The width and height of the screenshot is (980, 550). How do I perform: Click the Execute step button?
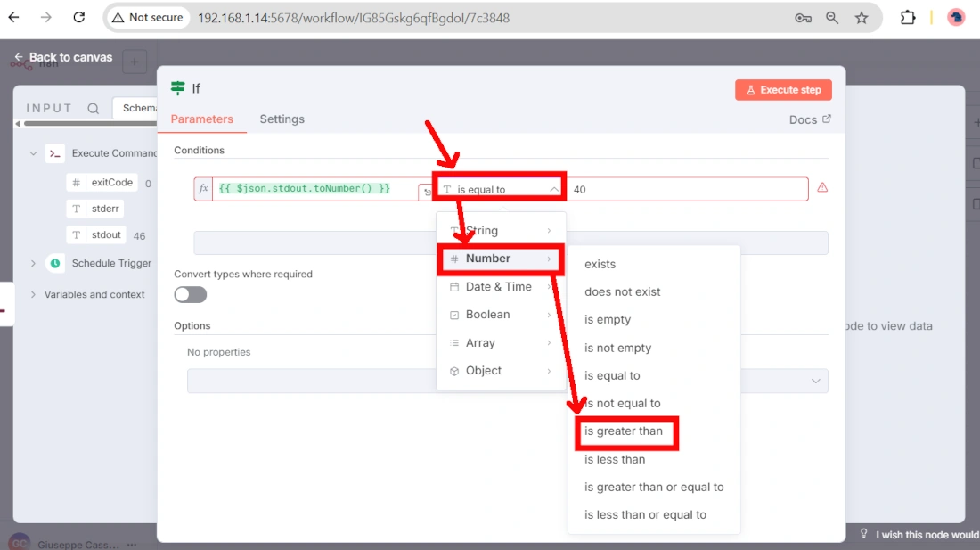pyautogui.click(x=783, y=90)
